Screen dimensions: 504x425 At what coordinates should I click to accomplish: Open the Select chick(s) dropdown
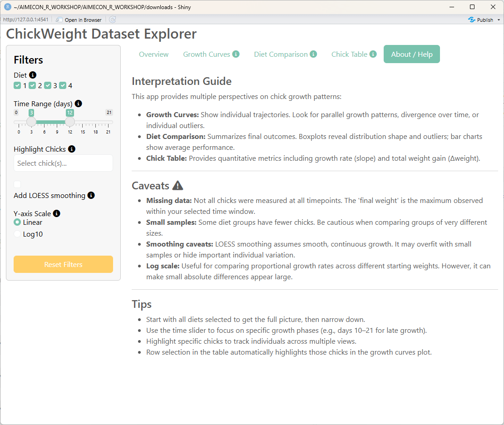tap(63, 163)
